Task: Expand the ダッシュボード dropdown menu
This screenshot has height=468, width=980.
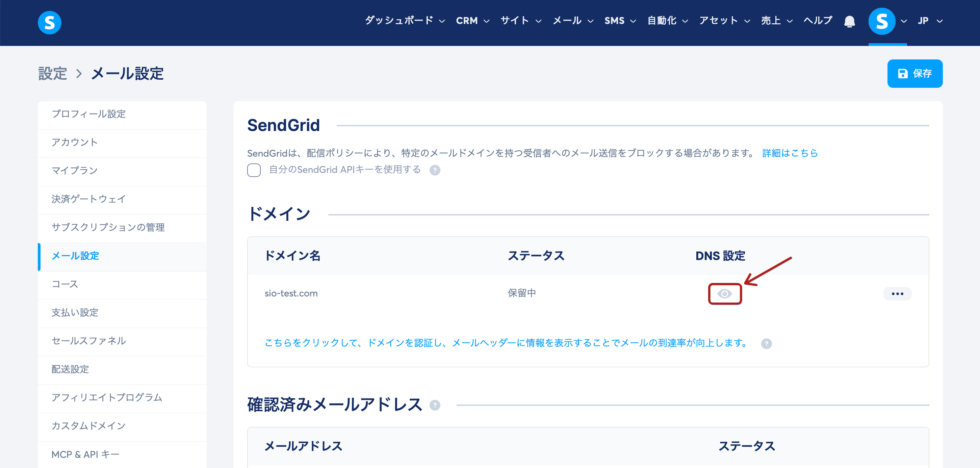Action: [405, 21]
